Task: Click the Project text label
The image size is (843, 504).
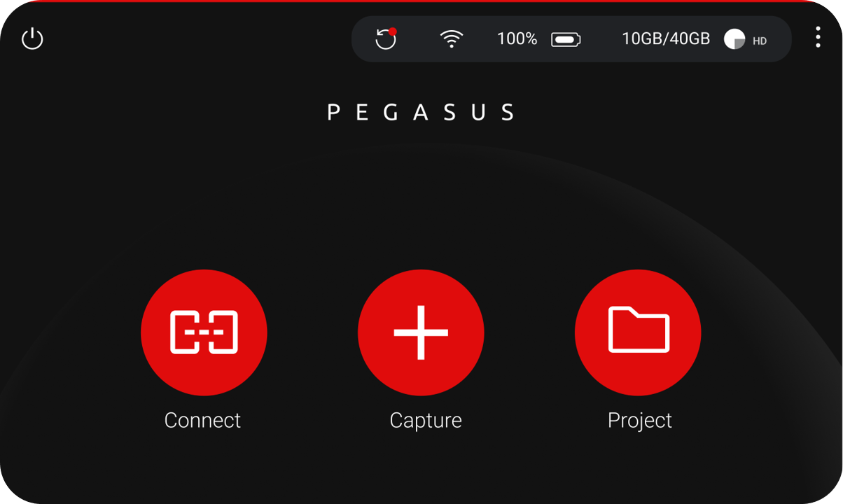Action: pyautogui.click(x=640, y=420)
